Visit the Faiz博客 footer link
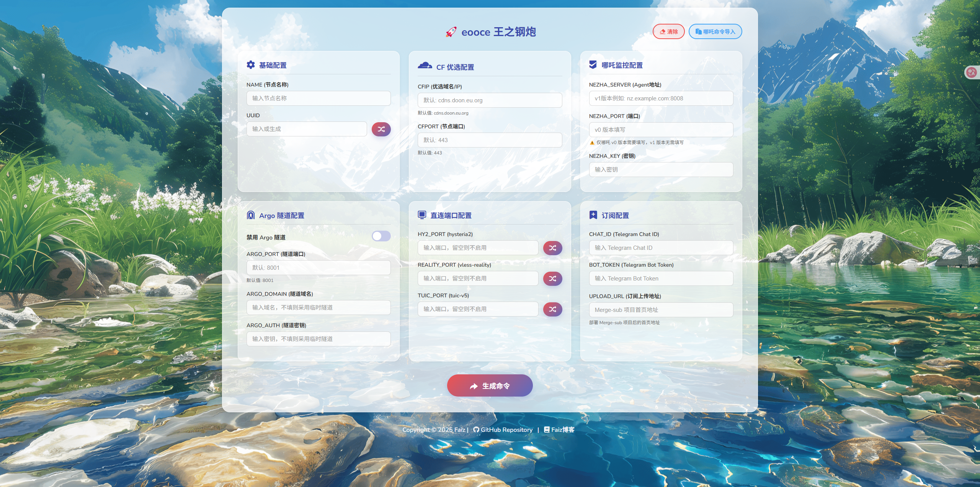The width and height of the screenshot is (980, 487). (x=559, y=430)
